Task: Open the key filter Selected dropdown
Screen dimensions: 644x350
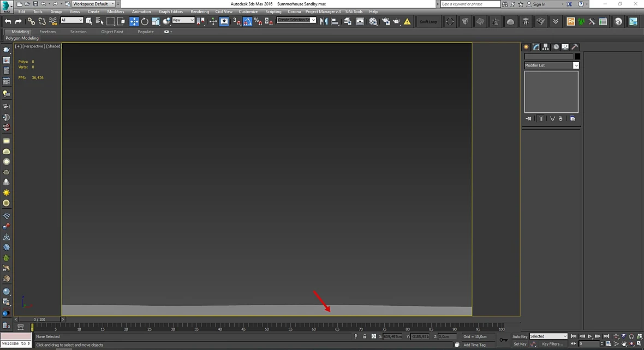Action: (x=548, y=336)
